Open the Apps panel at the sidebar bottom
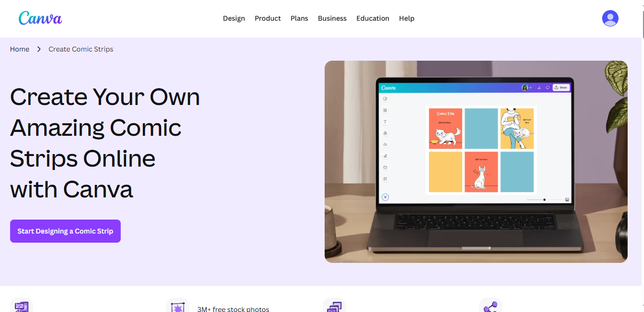 pos(385,178)
